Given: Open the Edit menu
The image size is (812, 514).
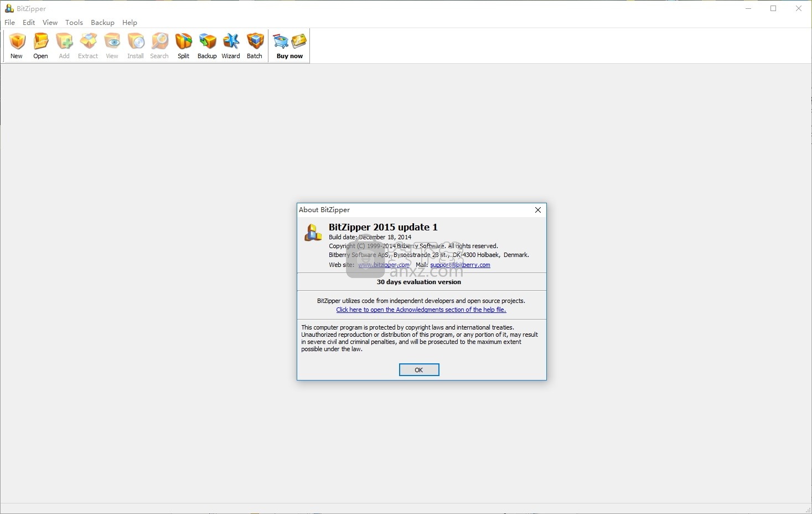Looking at the screenshot, I should (29, 22).
